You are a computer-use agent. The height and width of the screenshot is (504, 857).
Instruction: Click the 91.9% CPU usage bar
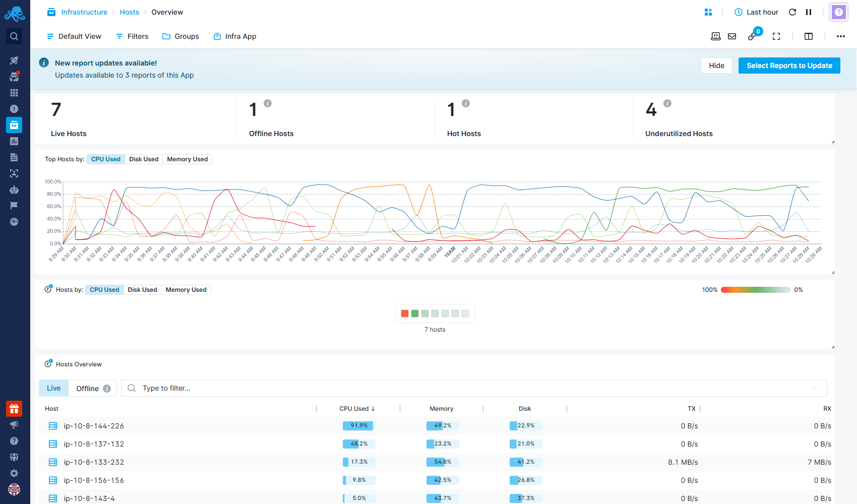click(359, 426)
